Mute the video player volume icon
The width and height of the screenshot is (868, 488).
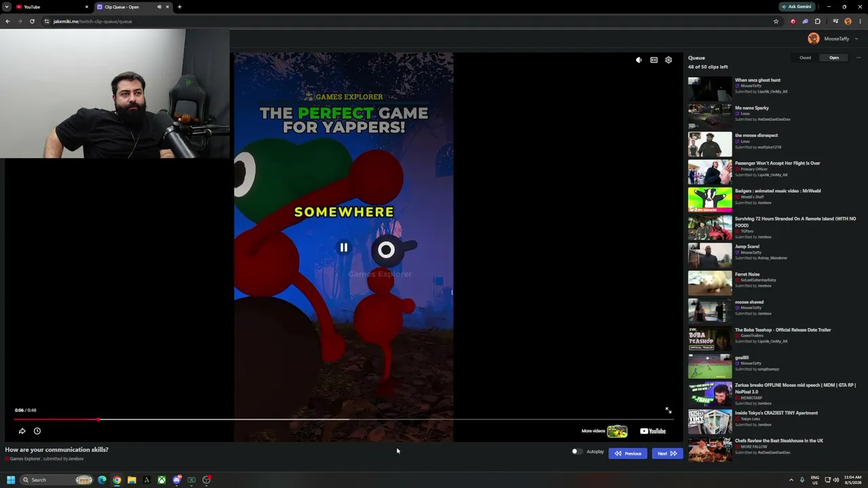pyautogui.click(x=639, y=60)
